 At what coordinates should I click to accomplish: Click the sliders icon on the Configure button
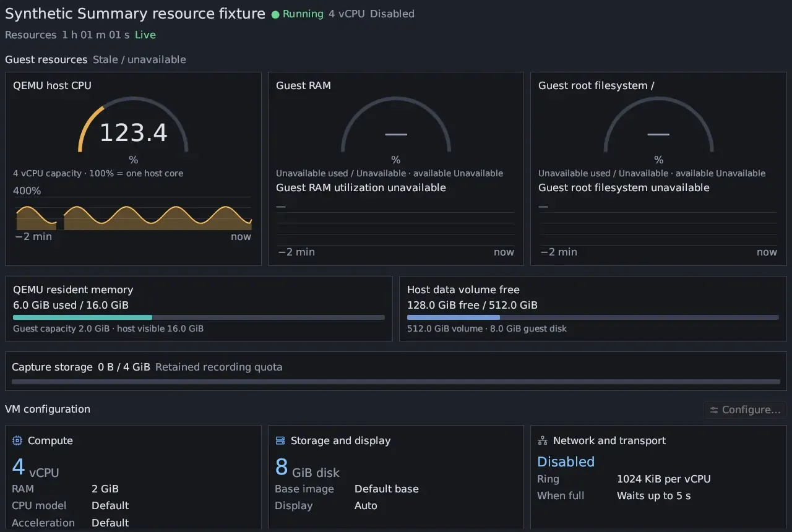(x=714, y=410)
